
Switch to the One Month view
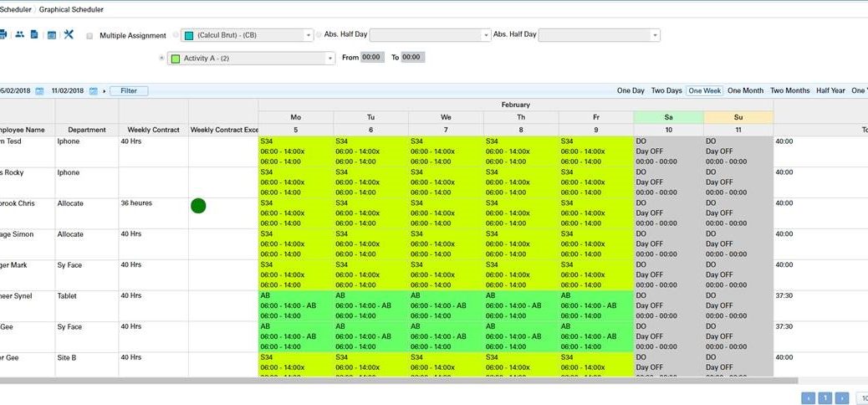[745, 90]
